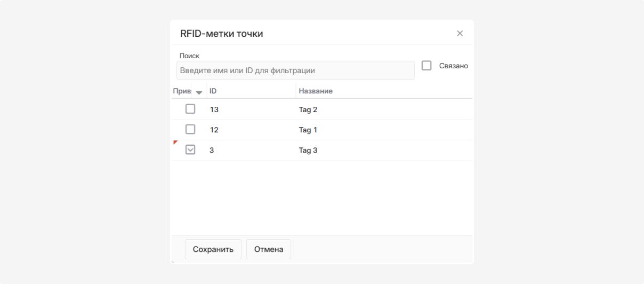Check the checkbox for ID 12 row

click(x=190, y=129)
